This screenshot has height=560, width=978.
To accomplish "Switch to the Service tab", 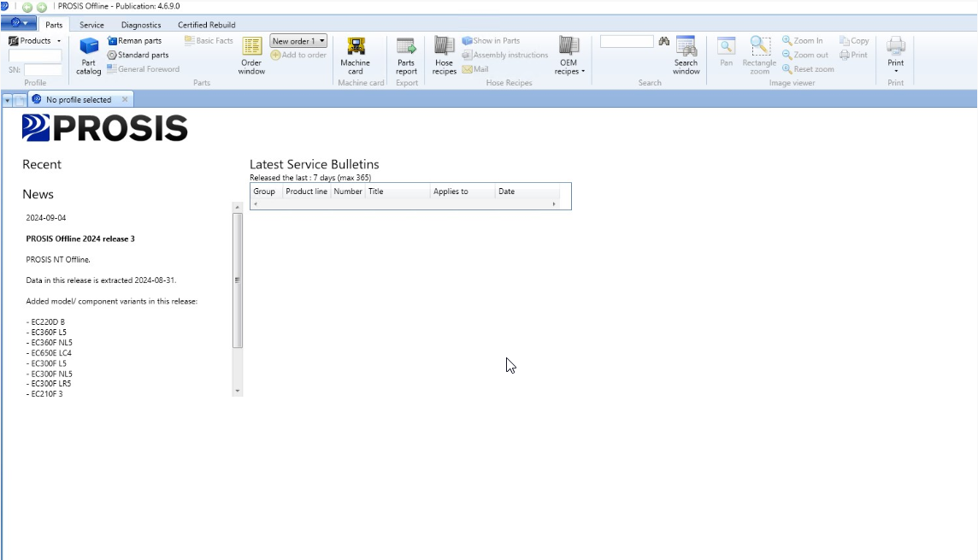I will tap(91, 25).
